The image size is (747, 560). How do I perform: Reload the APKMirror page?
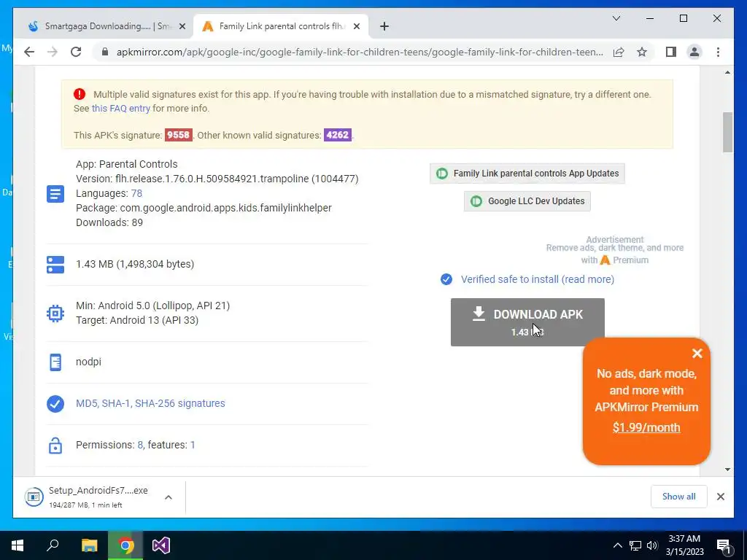click(x=76, y=52)
